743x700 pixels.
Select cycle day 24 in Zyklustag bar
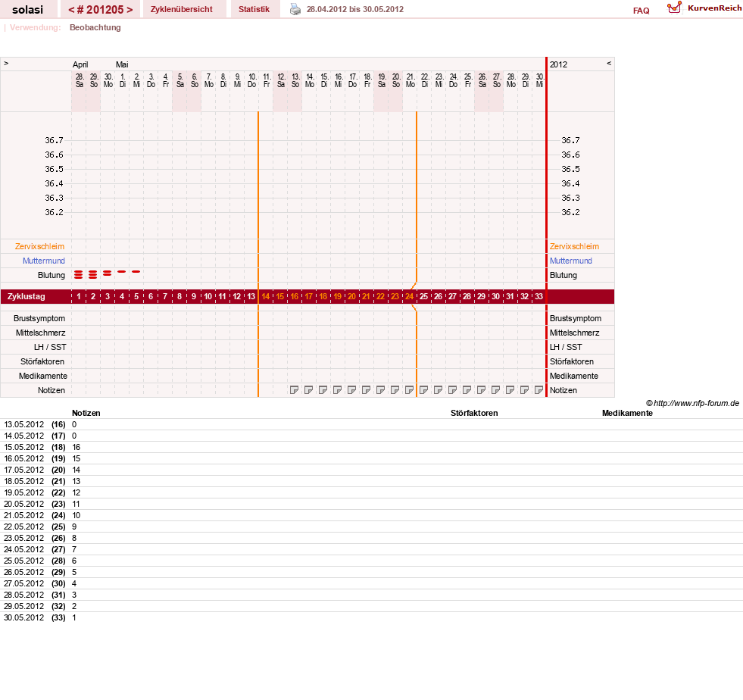click(410, 296)
